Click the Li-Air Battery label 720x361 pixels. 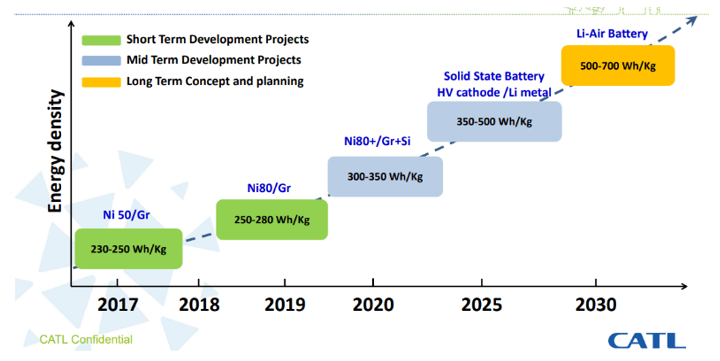click(612, 34)
